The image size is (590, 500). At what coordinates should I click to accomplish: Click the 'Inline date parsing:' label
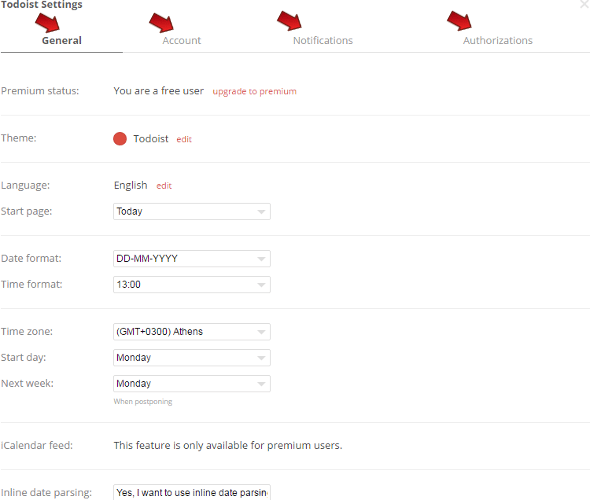[46, 492]
